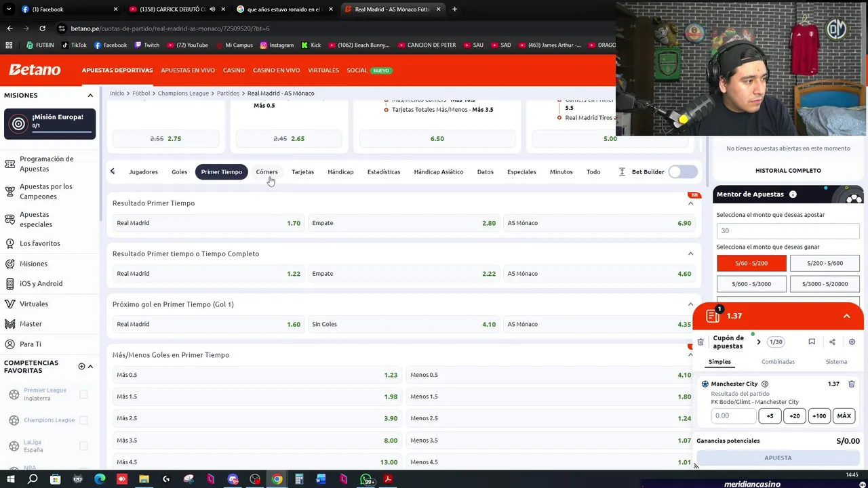
Task: Click the iOS y Android sidebar icon
Action: 10,283
